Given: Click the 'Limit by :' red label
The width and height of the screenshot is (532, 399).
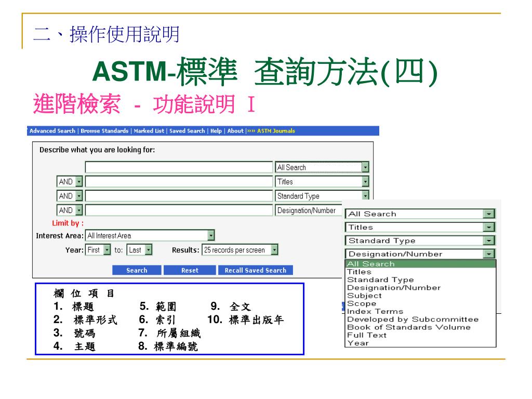Looking at the screenshot, I should coord(68,223).
